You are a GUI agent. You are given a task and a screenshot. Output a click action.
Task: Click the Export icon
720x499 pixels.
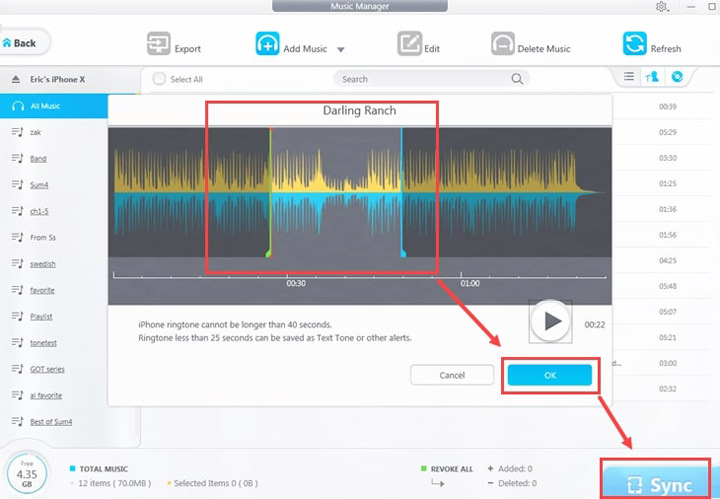[x=158, y=44]
